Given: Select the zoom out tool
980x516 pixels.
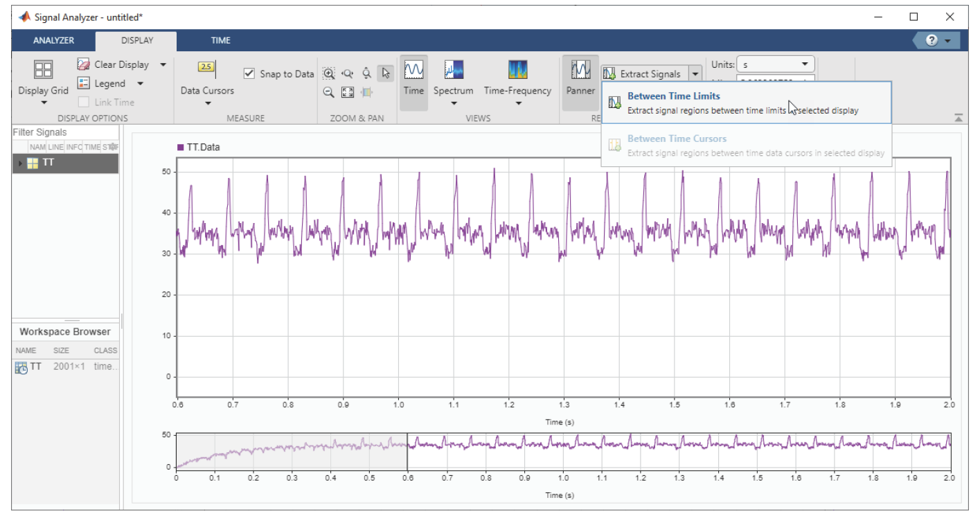Looking at the screenshot, I should click(x=329, y=92).
